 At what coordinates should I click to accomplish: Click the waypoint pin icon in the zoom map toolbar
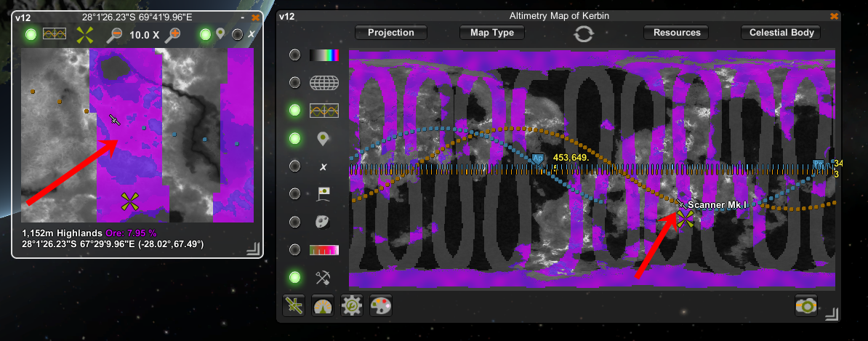(x=220, y=34)
